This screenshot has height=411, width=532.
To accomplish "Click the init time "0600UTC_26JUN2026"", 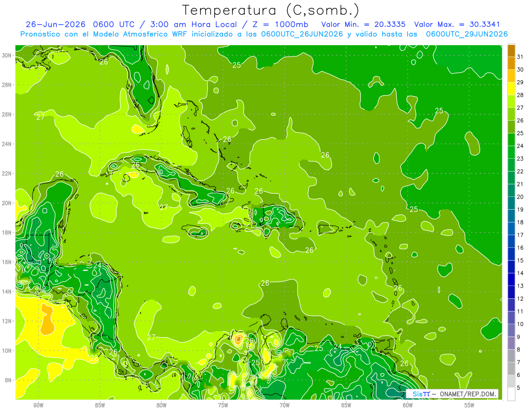I will pos(302,34).
